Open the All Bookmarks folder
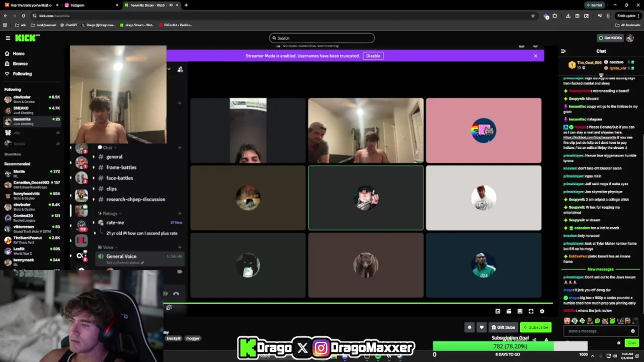Screen dimensions: 644x362 628,25
